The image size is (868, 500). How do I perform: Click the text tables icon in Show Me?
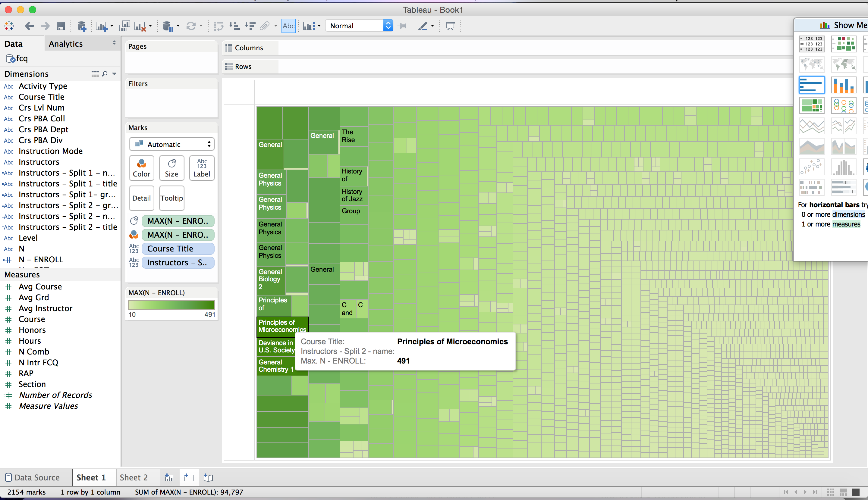(812, 44)
